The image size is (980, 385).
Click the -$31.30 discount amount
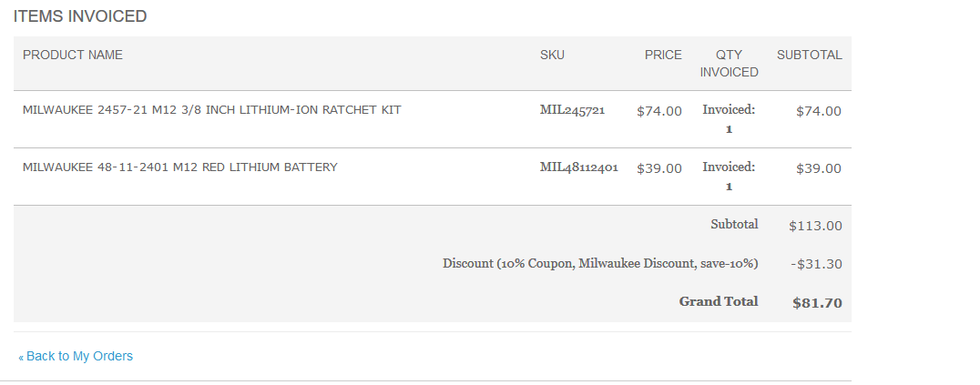point(816,264)
